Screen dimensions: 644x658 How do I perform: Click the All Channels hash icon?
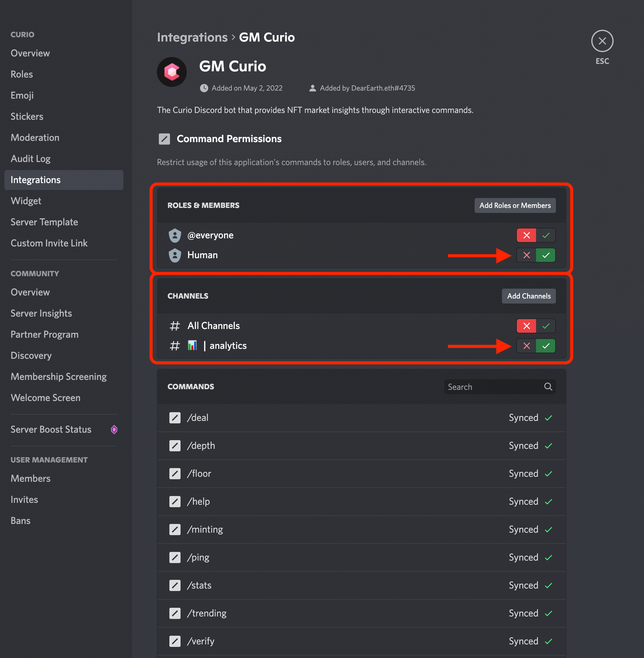(x=175, y=326)
